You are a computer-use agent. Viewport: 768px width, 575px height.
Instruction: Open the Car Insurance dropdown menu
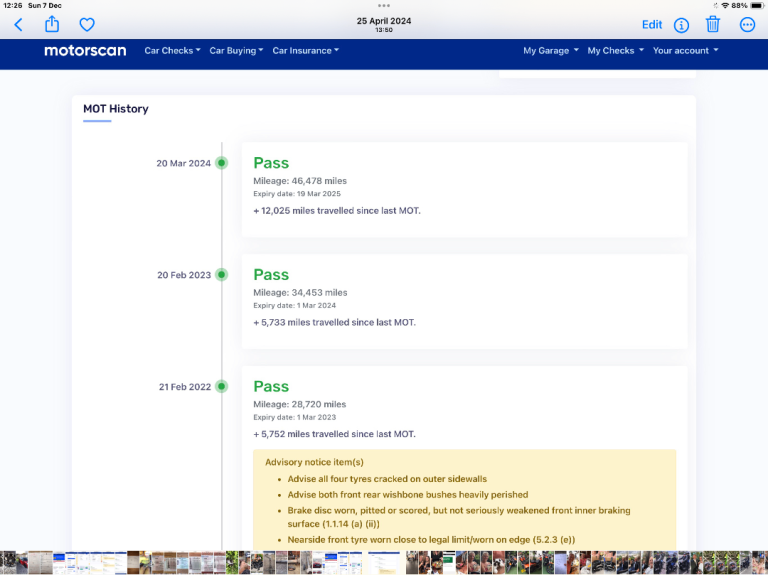305,51
